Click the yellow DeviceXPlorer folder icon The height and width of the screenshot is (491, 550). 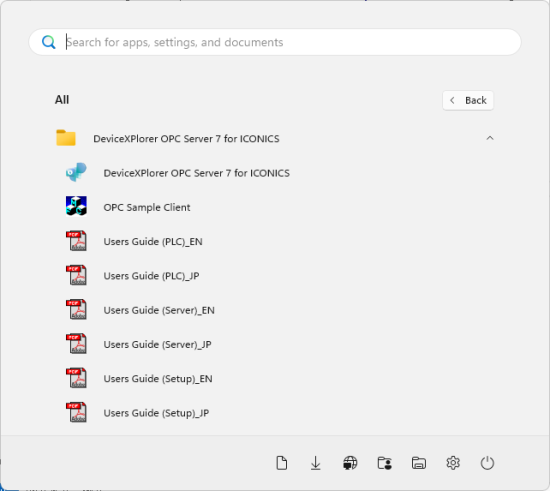click(x=66, y=138)
